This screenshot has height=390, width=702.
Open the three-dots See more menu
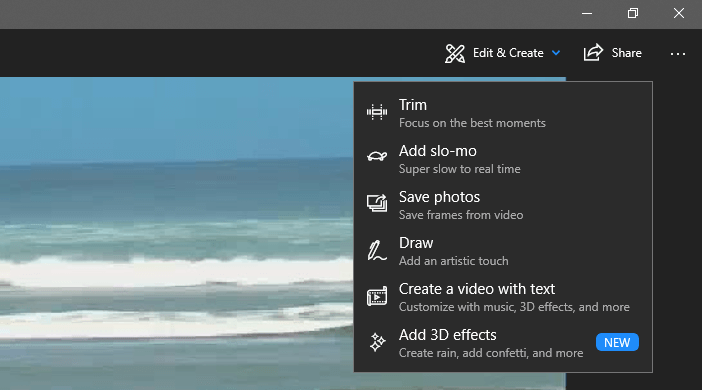click(678, 54)
